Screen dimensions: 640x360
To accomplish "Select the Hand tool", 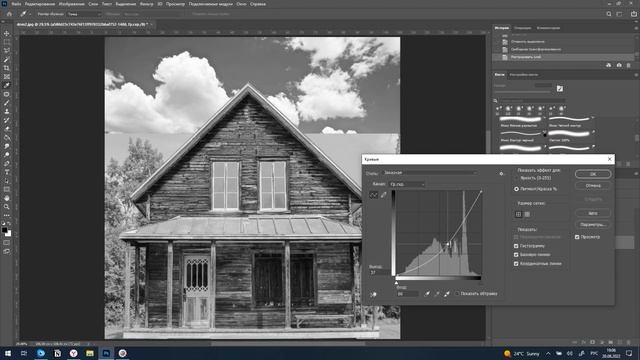I will [7, 198].
